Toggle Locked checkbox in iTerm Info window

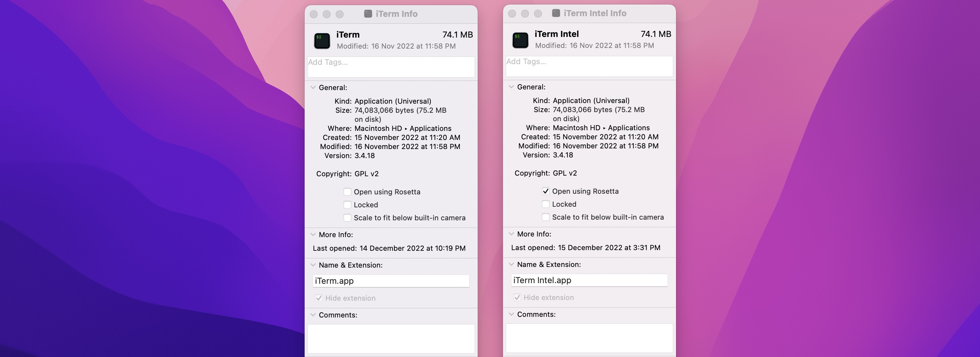pos(347,204)
